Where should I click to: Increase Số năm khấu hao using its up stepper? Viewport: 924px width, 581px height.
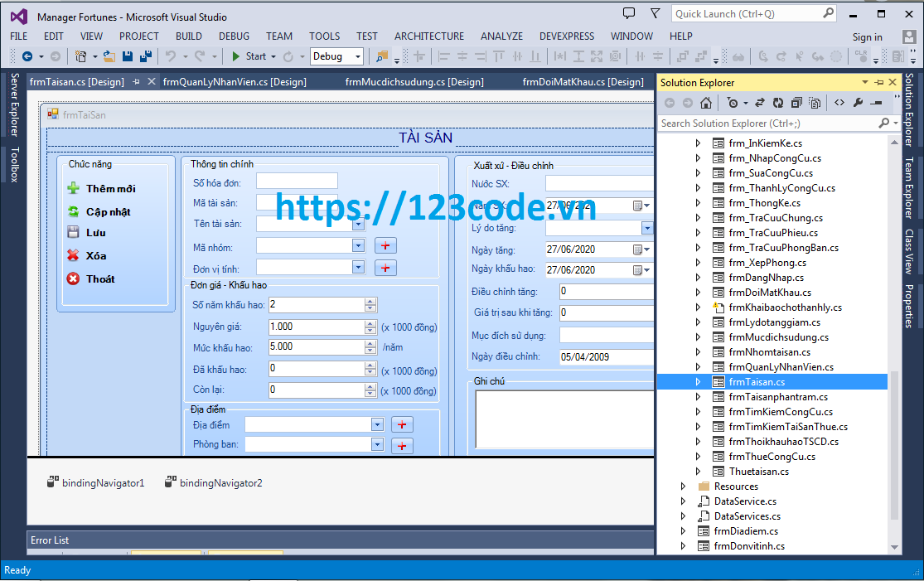point(370,302)
